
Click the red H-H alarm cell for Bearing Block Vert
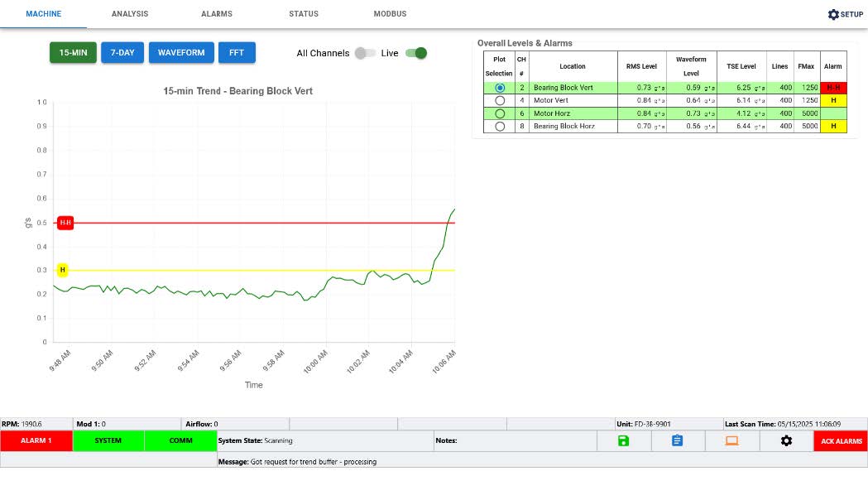tap(833, 87)
